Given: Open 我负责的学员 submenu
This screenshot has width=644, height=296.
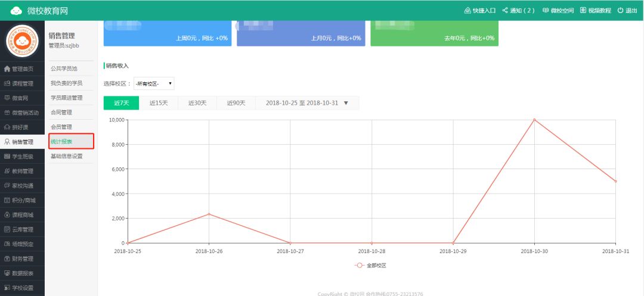Looking at the screenshot, I should [70, 83].
